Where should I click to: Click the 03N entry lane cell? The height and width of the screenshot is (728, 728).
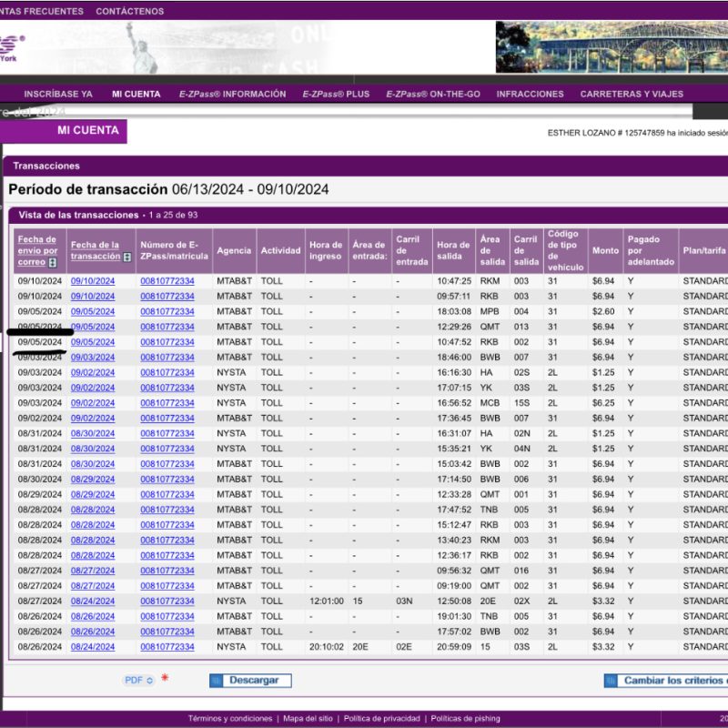click(404, 602)
